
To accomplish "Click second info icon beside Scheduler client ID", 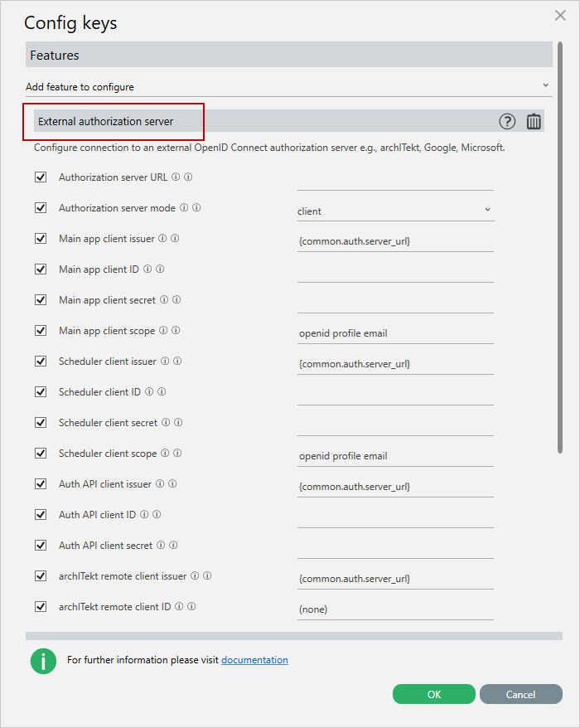I will point(162,391).
